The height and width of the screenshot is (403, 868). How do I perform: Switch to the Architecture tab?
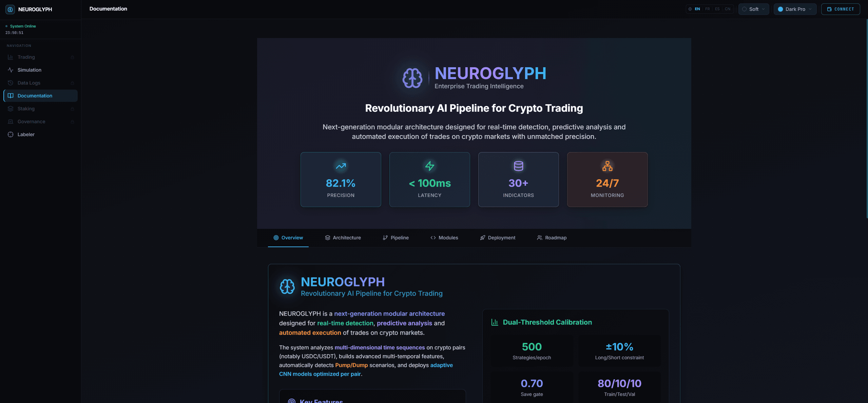pos(343,238)
